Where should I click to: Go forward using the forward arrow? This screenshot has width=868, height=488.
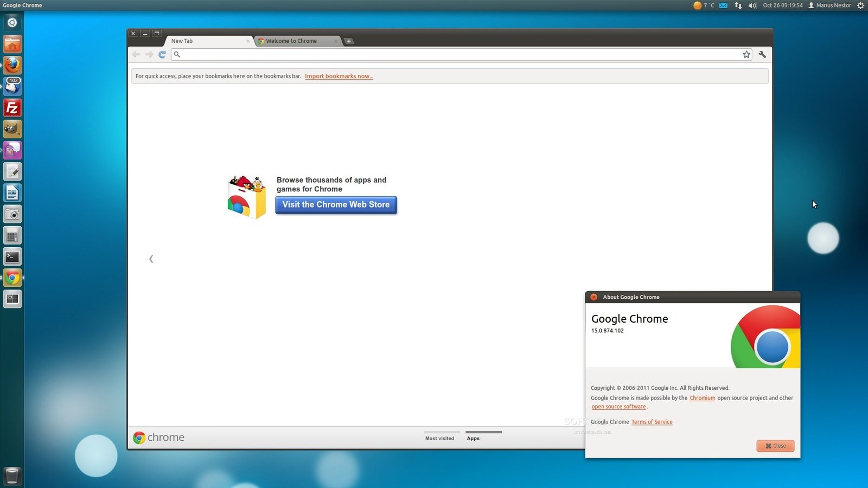(149, 54)
